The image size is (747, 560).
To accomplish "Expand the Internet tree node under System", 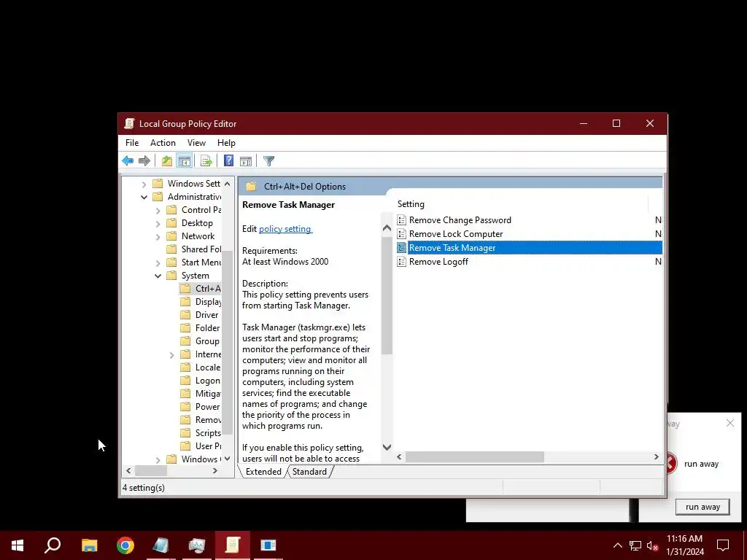I will click(171, 355).
